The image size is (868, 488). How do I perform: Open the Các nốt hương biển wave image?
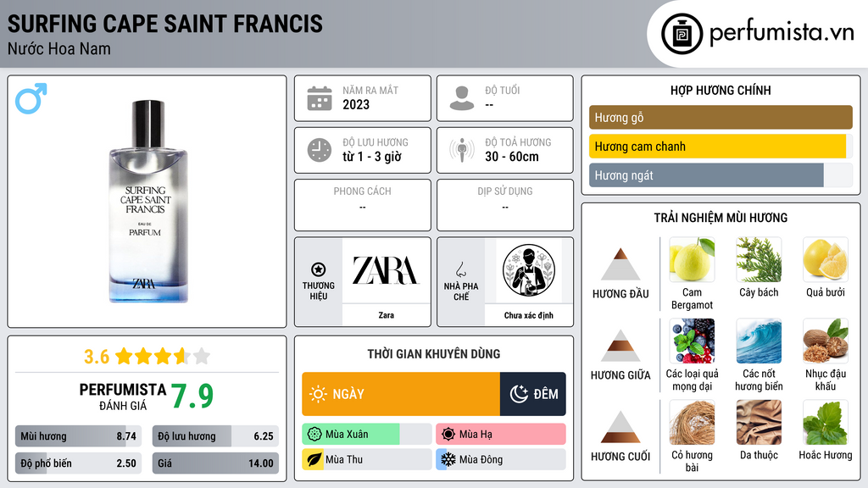(x=759, y=341)
